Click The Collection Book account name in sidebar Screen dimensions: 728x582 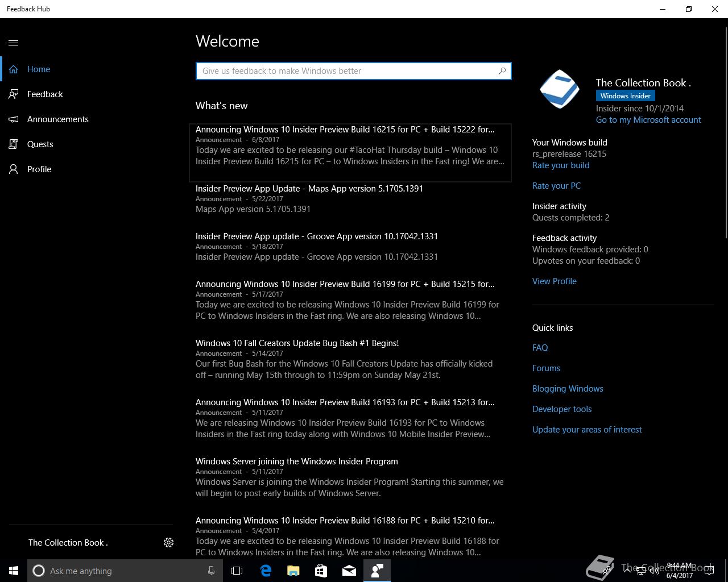[68, 543]
